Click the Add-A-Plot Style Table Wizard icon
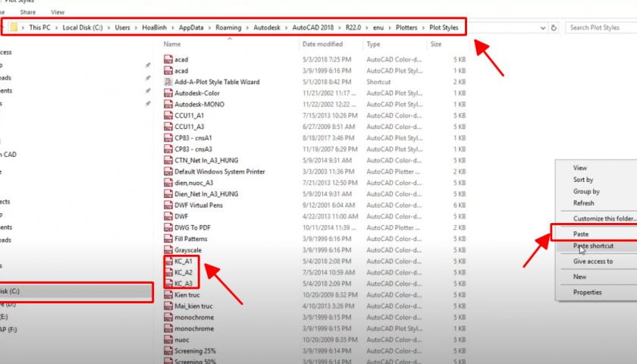The height and width of the screenshot is (364, 637). coord(168,82)
